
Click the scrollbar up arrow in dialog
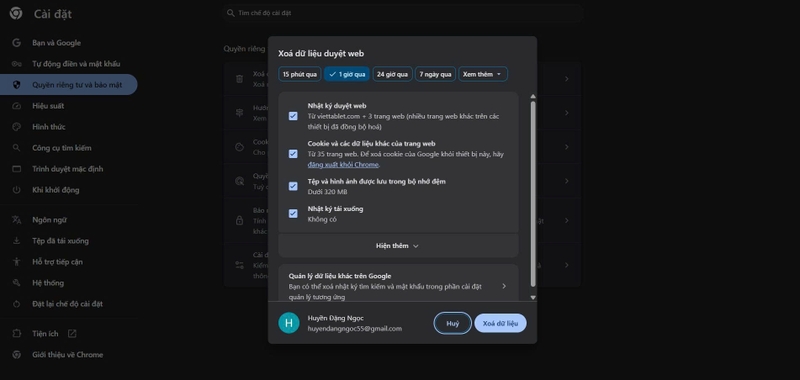[x=533, y=96]
